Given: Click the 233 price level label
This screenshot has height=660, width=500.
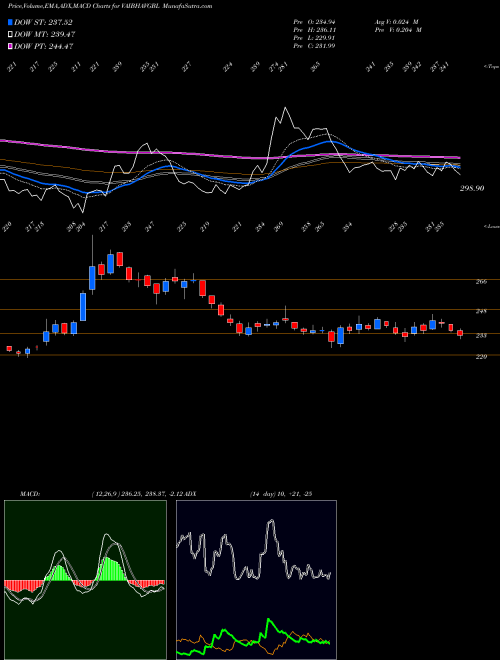Looking at the screenshot, I should (x=482, y=336).
